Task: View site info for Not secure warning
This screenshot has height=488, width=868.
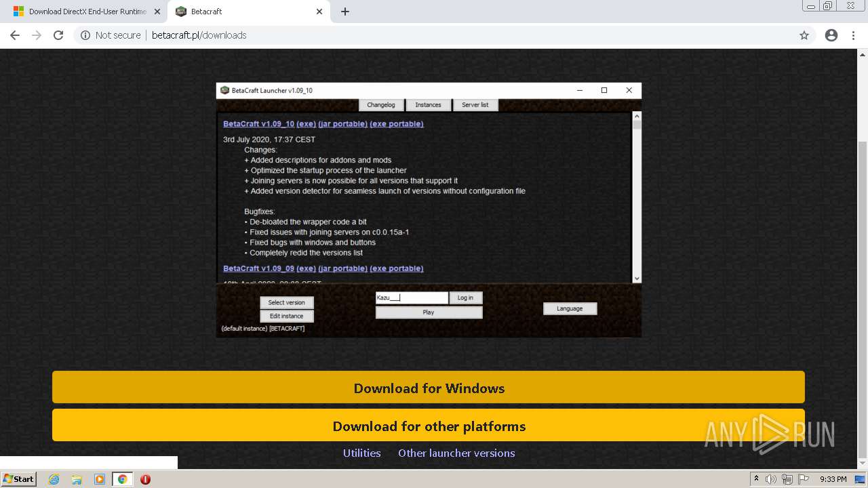Action: (111, 35)
